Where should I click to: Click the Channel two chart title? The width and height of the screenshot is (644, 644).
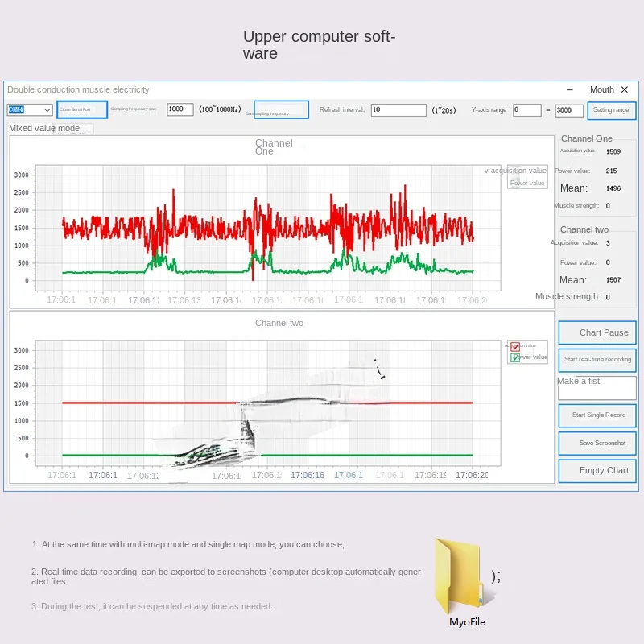tap(279, 324)
